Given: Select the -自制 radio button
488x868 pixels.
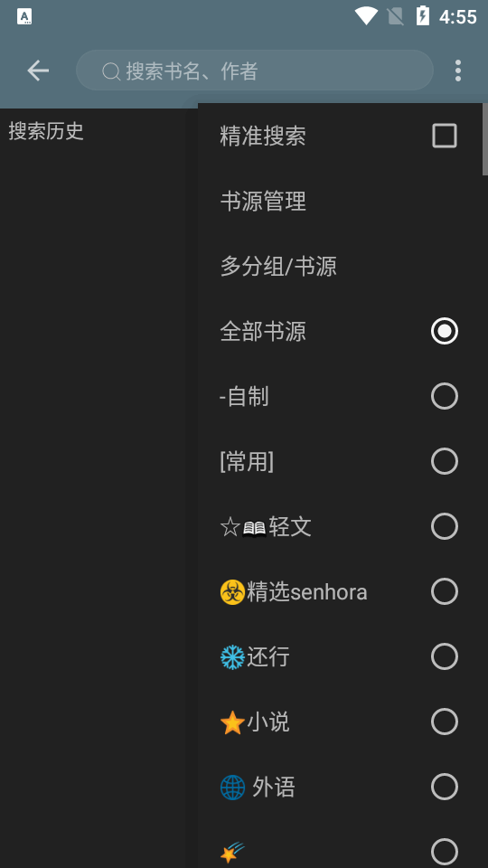Looking at the screenshot, I should click(x=445, y=396).
